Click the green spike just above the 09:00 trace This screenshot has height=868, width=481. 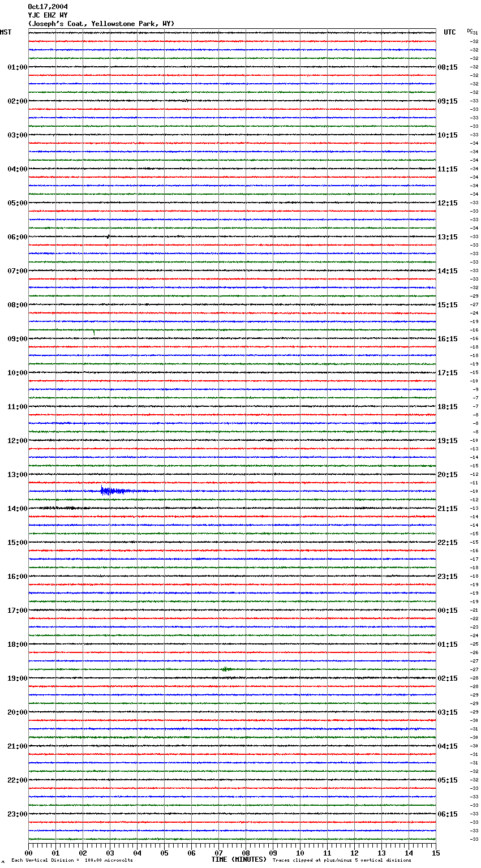(94, 332)
